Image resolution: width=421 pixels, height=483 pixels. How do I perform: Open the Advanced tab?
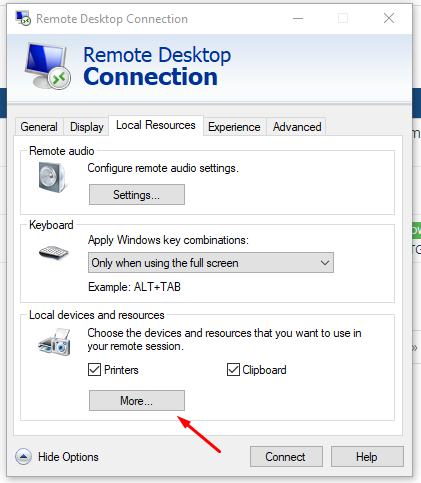click(297, 127)
